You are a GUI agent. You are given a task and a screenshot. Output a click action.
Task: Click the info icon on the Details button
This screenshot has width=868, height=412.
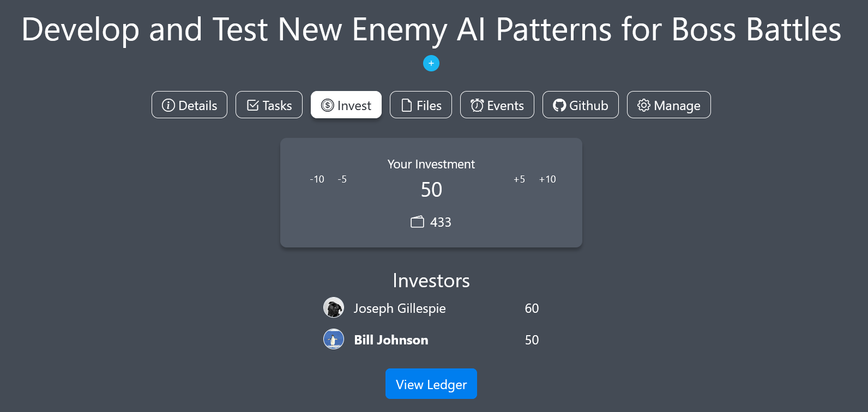pyautogui.click(x=168, y=105)
